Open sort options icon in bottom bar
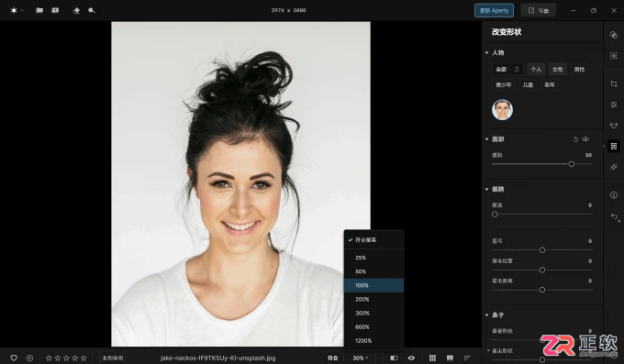The image size is (624, 364). [467, 358]
